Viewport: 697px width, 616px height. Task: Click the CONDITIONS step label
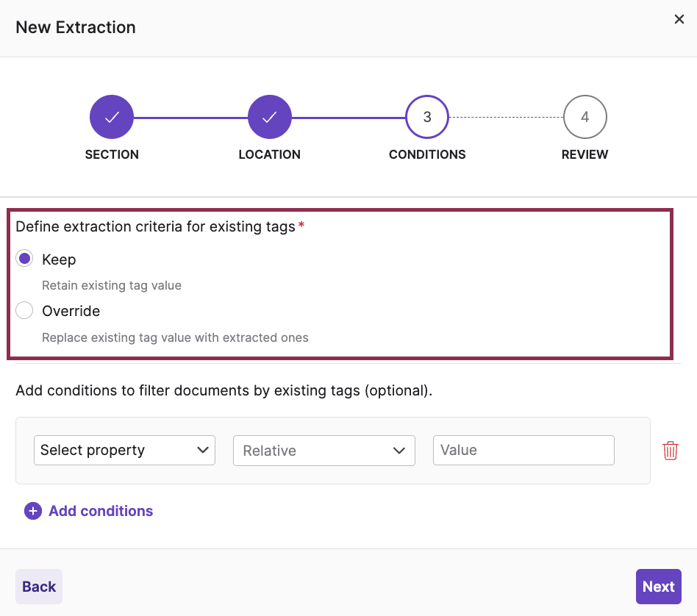click(427, 154)
